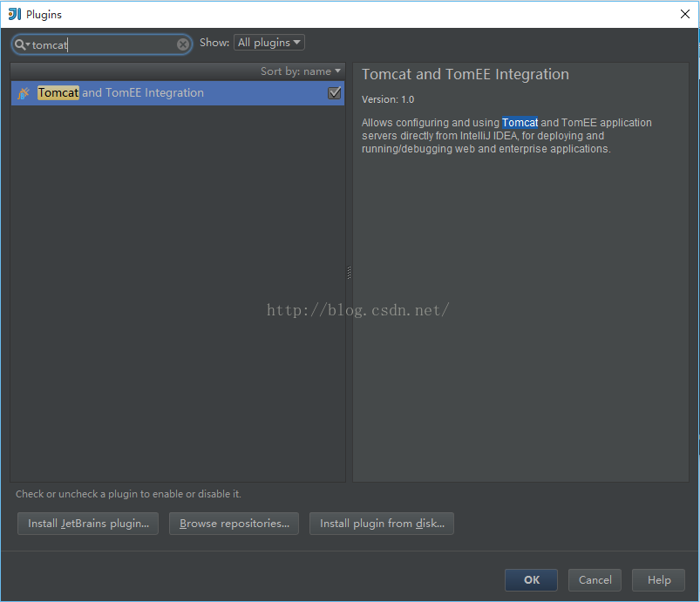This screenshot has width=700, height=602.
Task: Click the search magnifier icon in the filter field
Action: (x=20, y=44)
